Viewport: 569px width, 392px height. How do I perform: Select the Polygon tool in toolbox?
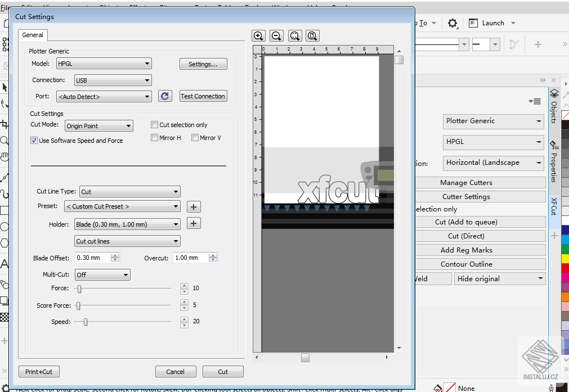click(5, 242)
